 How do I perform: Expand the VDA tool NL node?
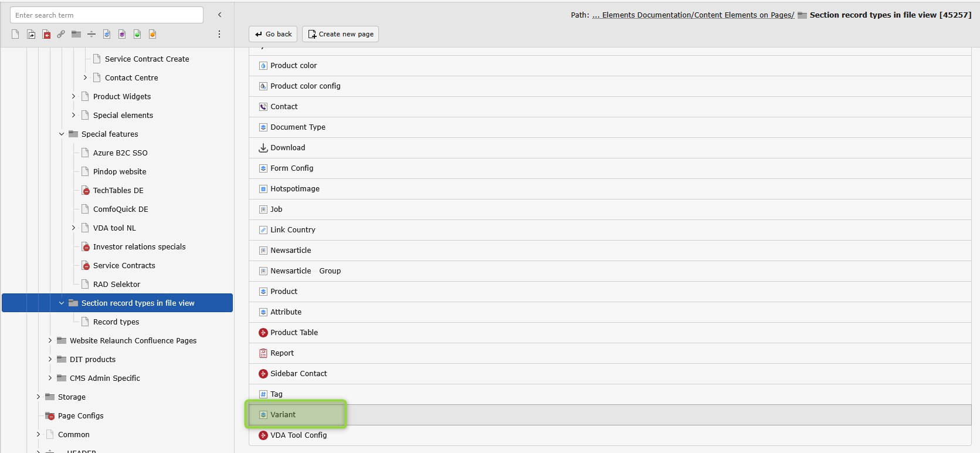[73, 228]
